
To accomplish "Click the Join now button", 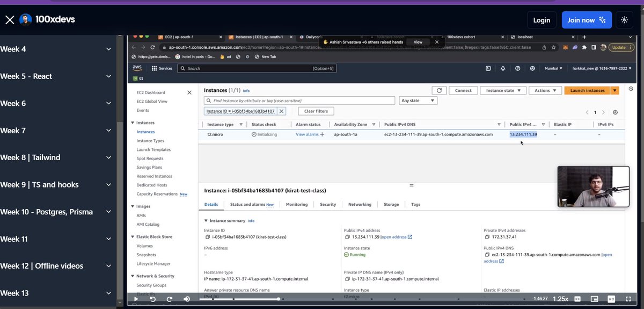I will (587, 20).
